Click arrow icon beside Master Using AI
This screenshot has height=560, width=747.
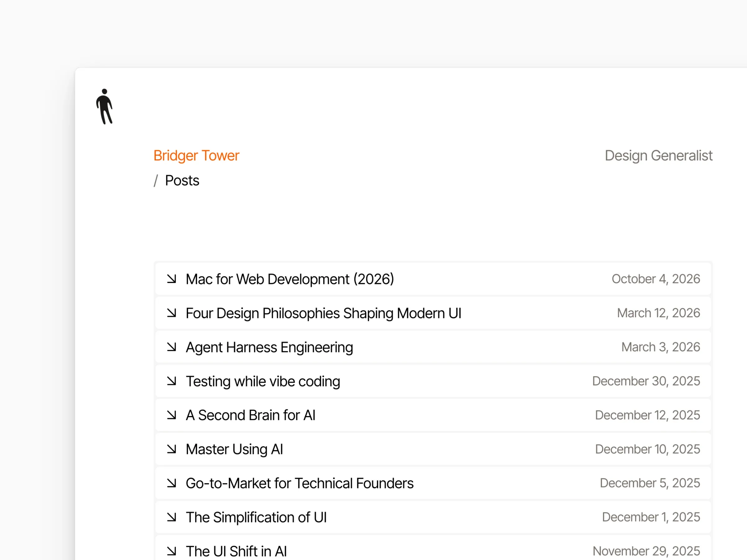[171, 449]
